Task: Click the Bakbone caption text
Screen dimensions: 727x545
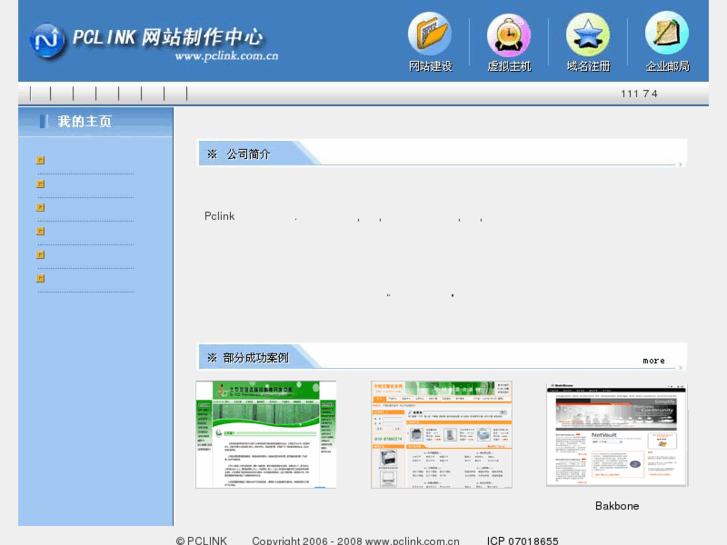Action: [x=617, y=506]
